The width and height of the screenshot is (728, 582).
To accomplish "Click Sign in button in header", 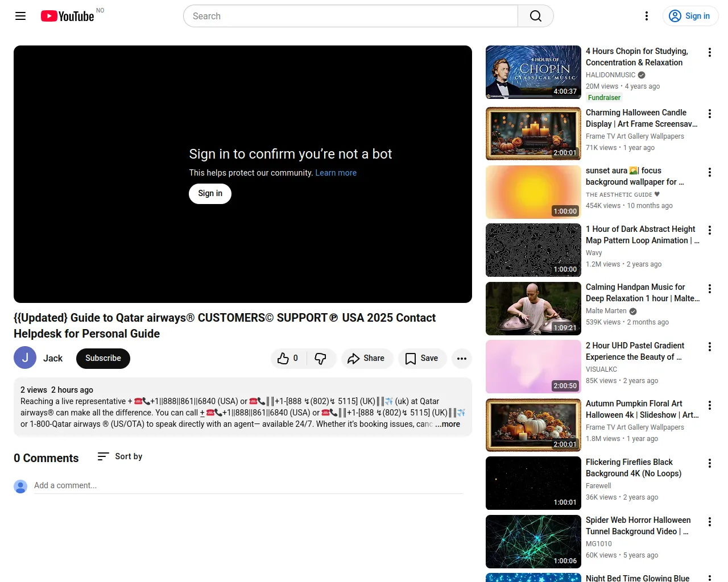I will tap(690, 16).
